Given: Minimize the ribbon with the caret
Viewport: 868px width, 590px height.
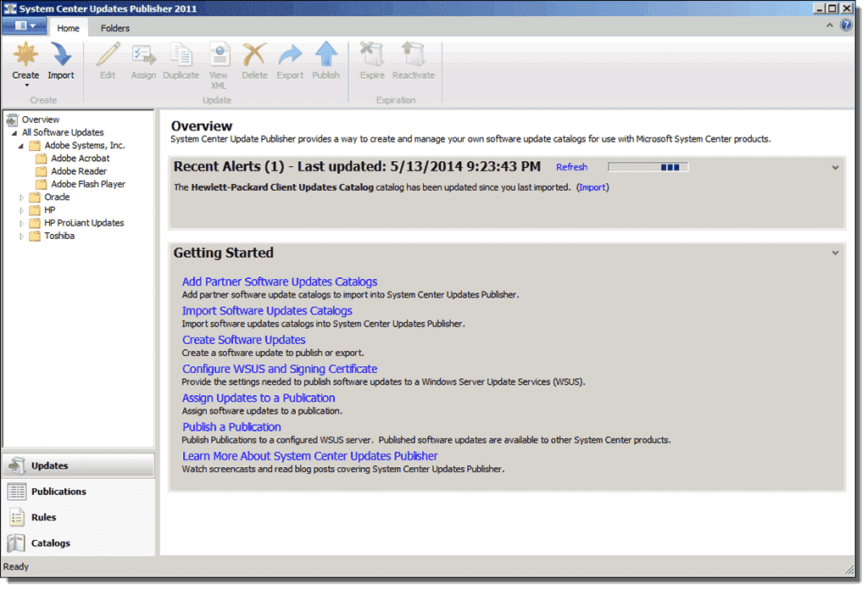Looking at the screenshot, I should 829,25.
